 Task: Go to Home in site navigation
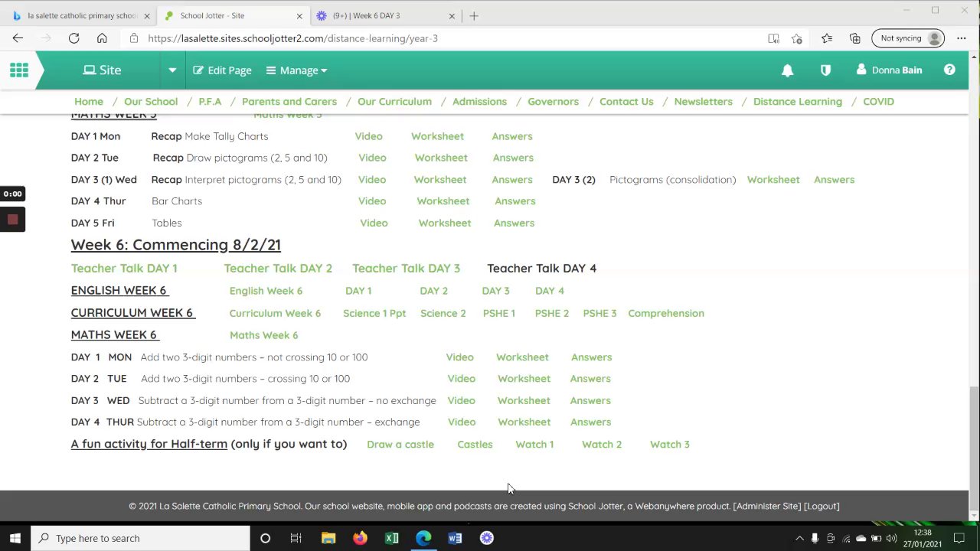point(89,102)
